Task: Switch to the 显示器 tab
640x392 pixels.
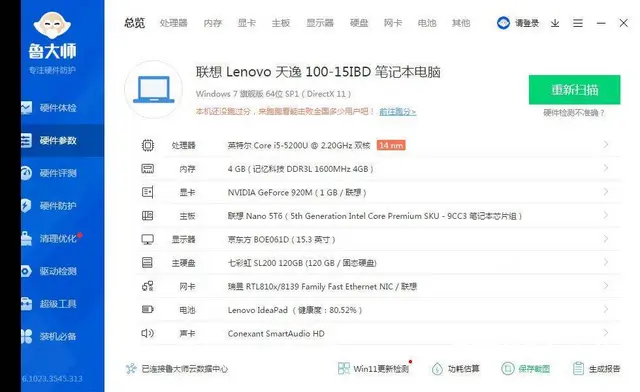Action: click(320, 23)
